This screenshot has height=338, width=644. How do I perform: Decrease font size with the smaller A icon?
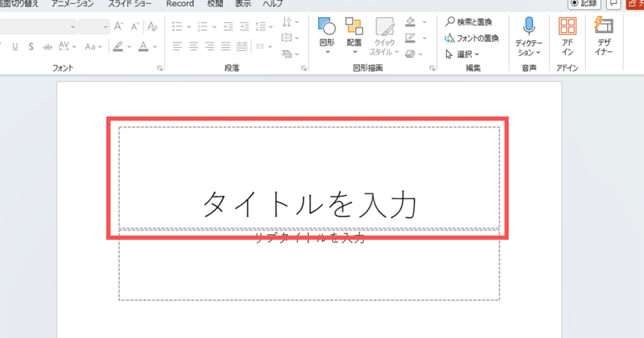pyautogui.click(x=135, y=26)
